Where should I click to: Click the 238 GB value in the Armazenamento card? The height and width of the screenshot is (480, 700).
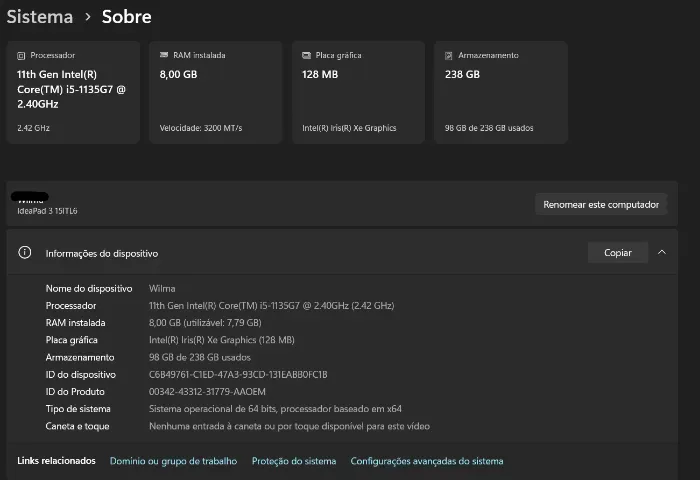(462, 75)
